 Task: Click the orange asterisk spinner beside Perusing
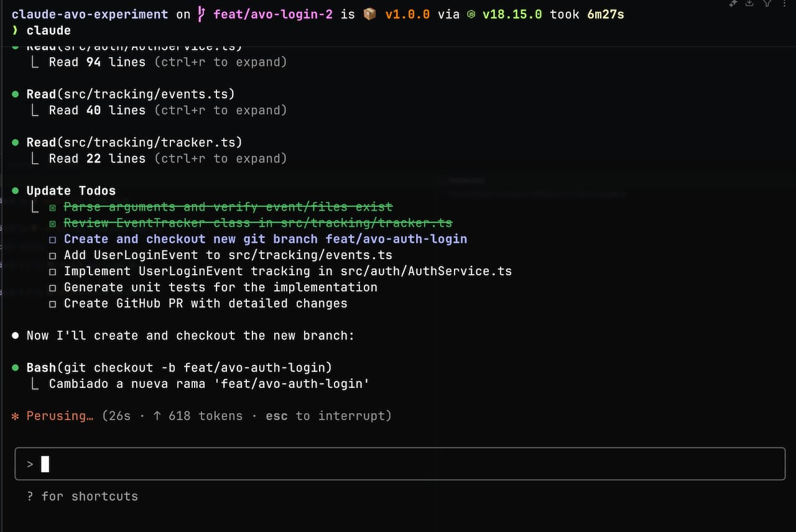tap(16, 416)
